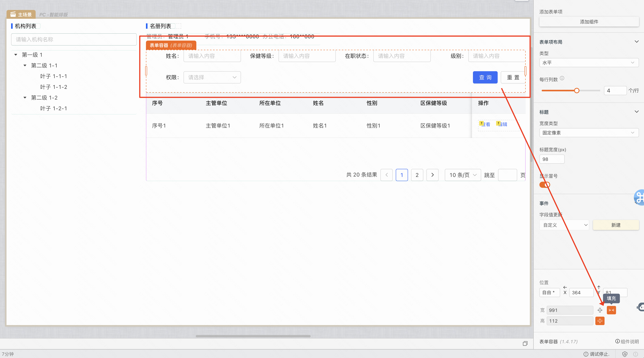This screenshot has height=358, width=644.
Task: Open the 10 条/页 page size dropdown
Action: coord(463,175)
